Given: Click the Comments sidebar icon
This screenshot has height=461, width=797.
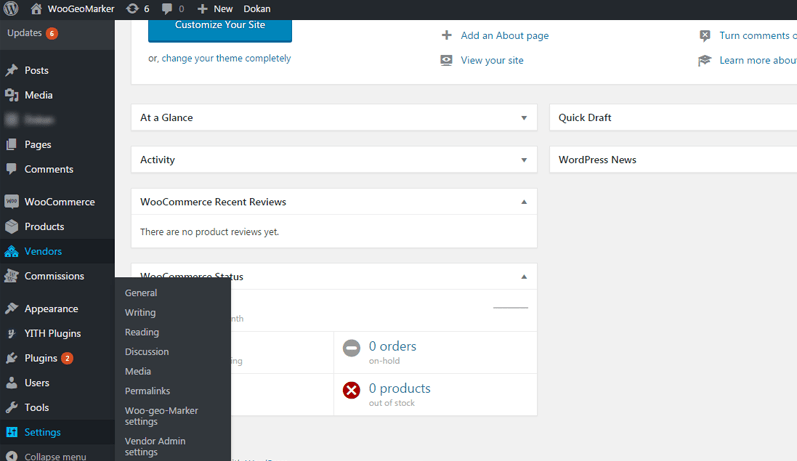Looking at the screenshot, I should (12, 169).
